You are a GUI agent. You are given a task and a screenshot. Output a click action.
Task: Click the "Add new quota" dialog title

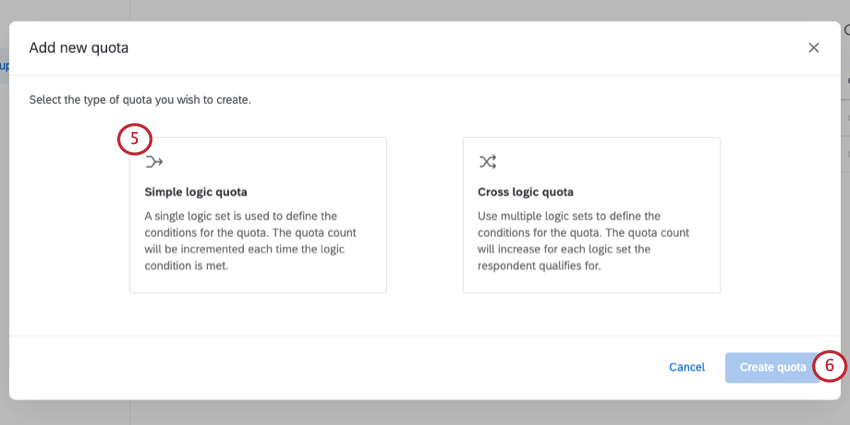(79, 48)
